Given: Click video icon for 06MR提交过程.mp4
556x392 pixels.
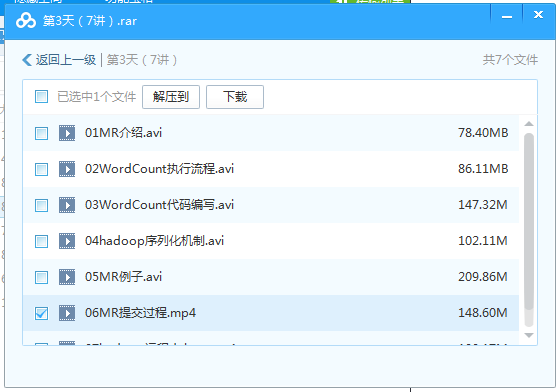Looking at the screenshot, I should pos(67,313).
